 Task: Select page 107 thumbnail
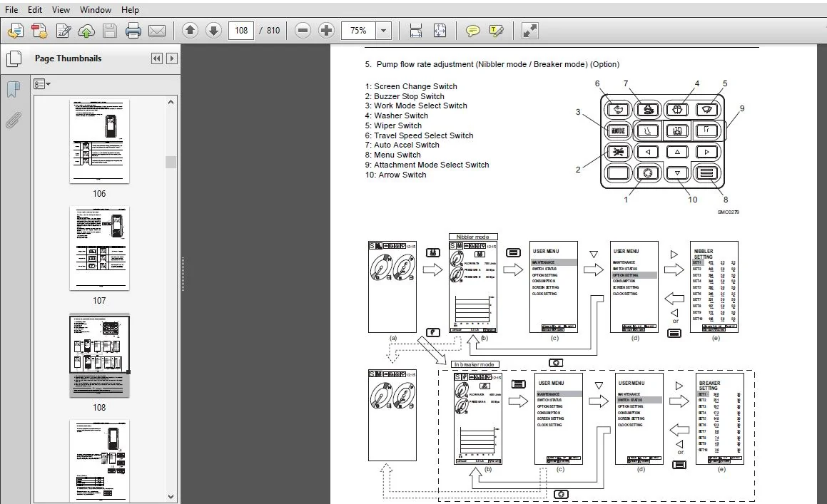99,248
